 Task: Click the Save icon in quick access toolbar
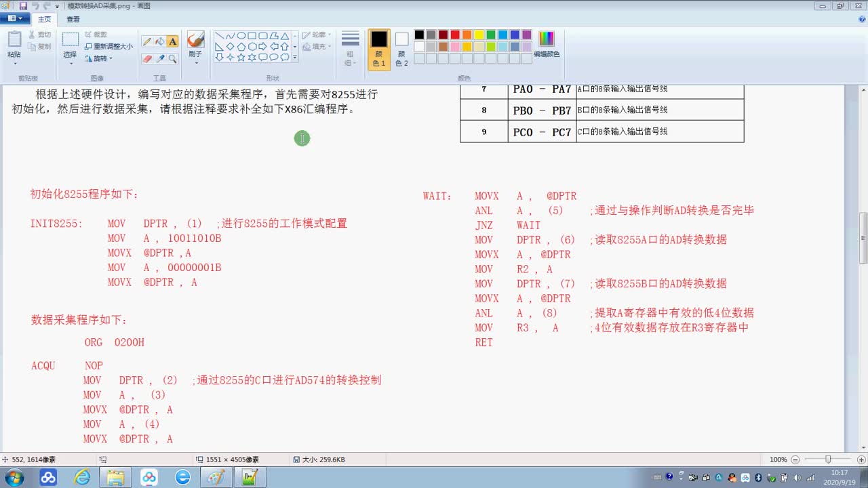click(23, 5)
